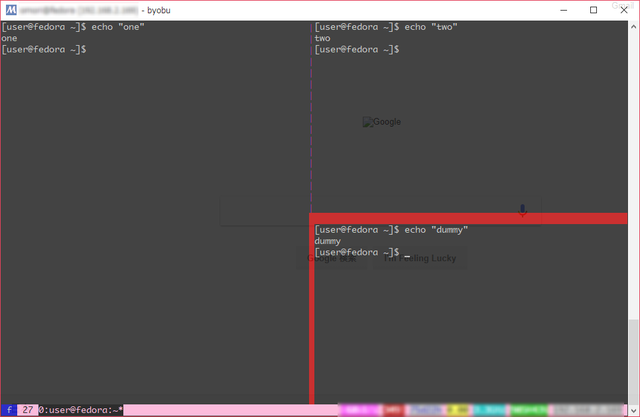Focus the empty prompt below the "two" output

[357, 49]
